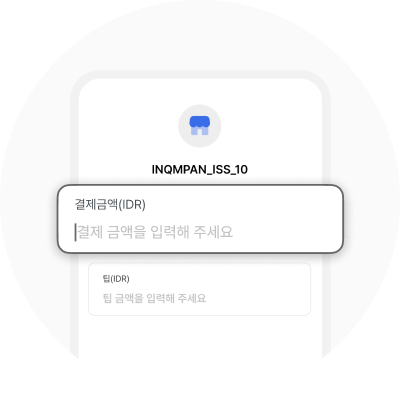This screenshot has height=400, width=400.
Task: Click the 팁(IDR) label
Action: tap(116, 279)
